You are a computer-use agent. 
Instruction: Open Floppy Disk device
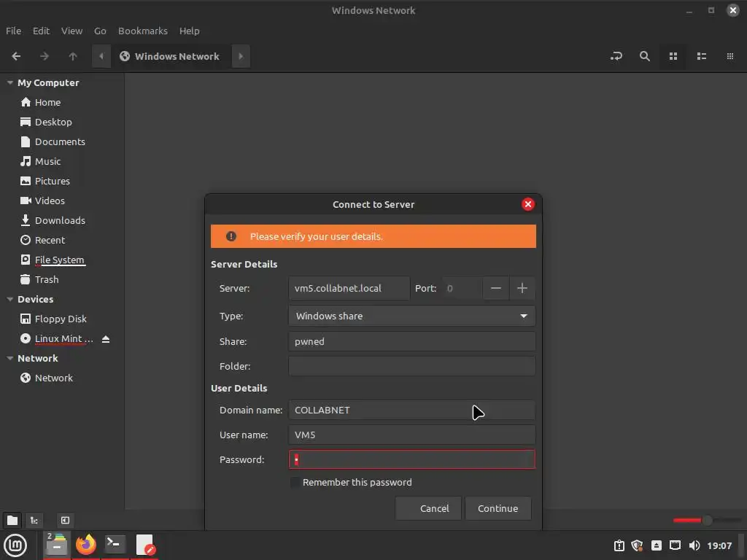point(62,319)
